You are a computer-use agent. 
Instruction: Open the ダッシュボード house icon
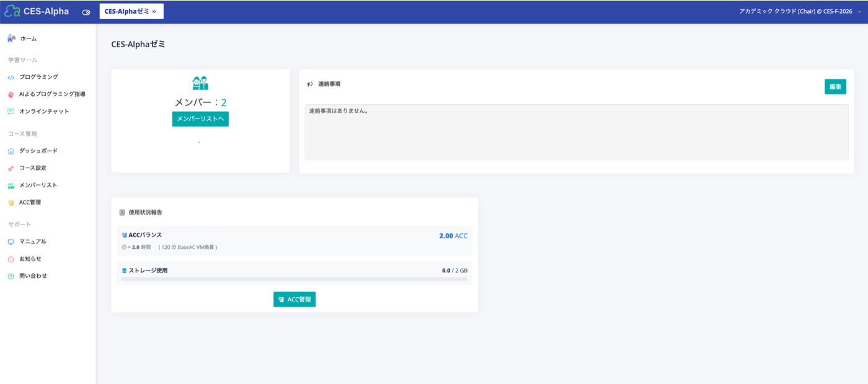point(11,151)
